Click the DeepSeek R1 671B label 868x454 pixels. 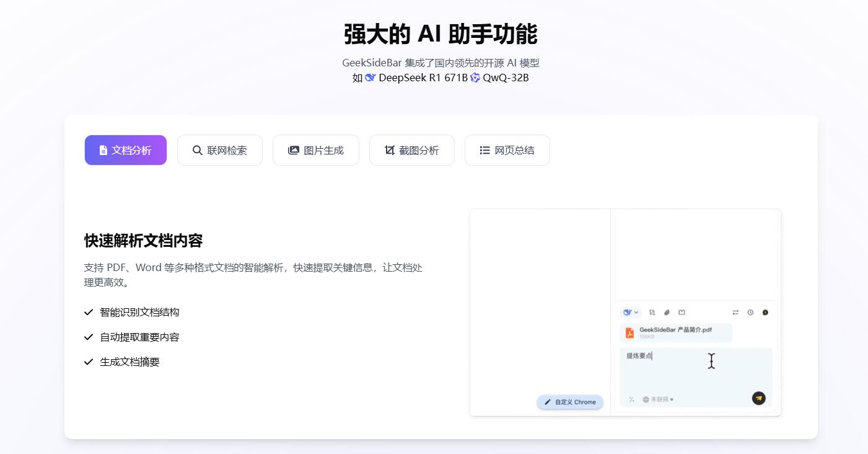pos(423,78)
